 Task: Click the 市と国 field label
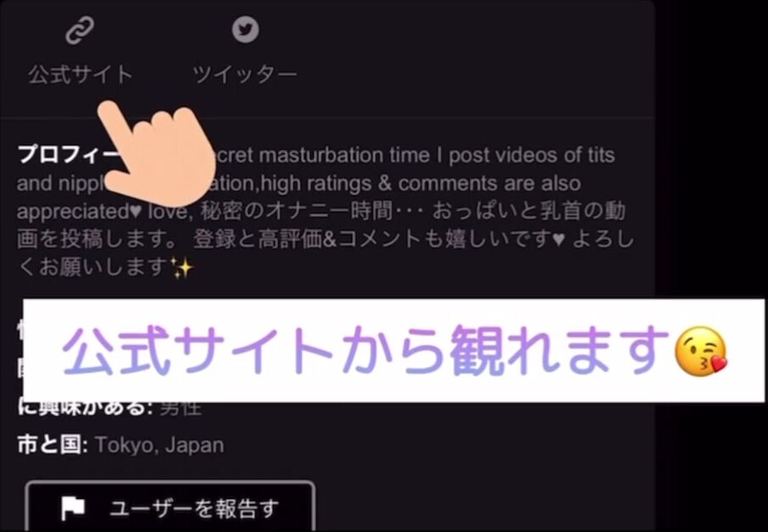point(53,445)
